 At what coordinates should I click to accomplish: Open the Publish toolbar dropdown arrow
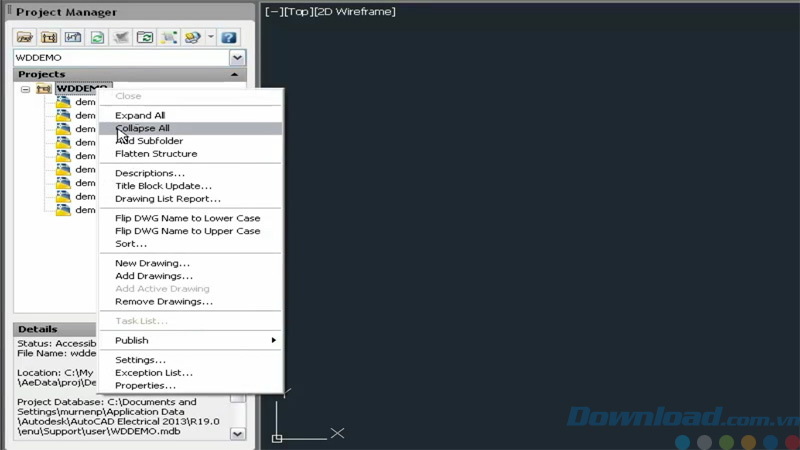coord(210,37)
